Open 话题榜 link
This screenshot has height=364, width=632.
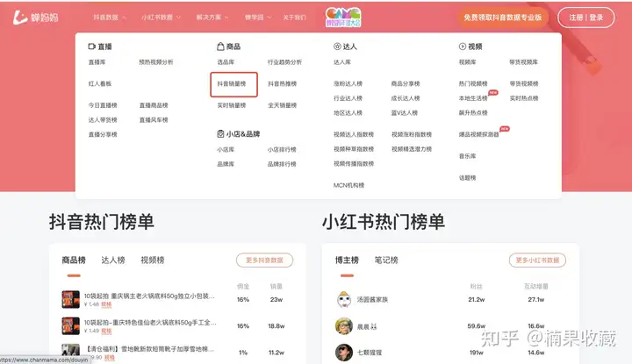467,177
